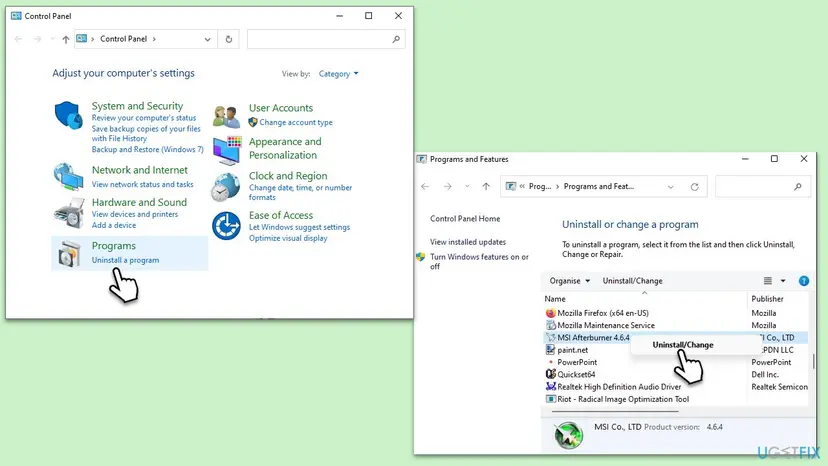Click the Network and Internet globe icon

pos(69,176)
